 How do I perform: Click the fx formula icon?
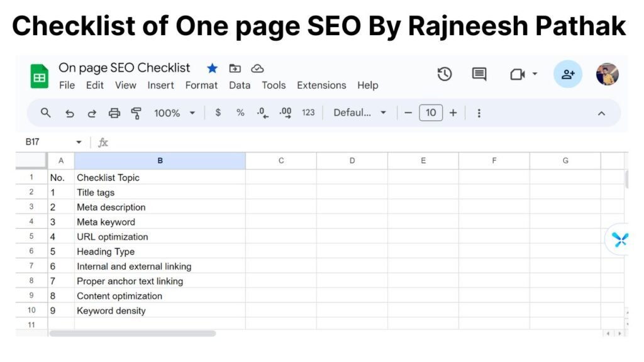pyautogui.click(x=103, y=143)
